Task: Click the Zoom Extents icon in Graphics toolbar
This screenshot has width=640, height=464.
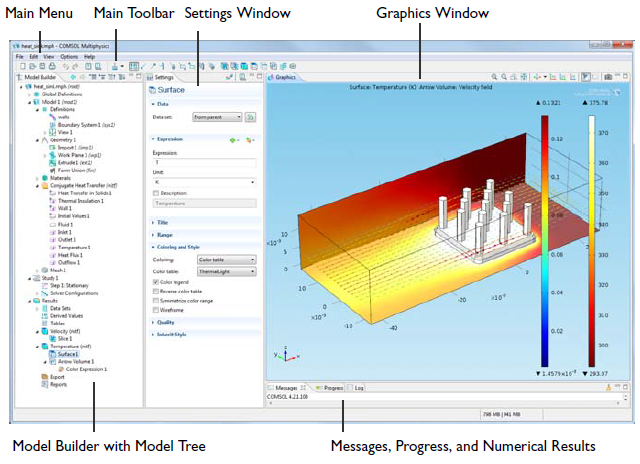Action: [x=524, y=77]
